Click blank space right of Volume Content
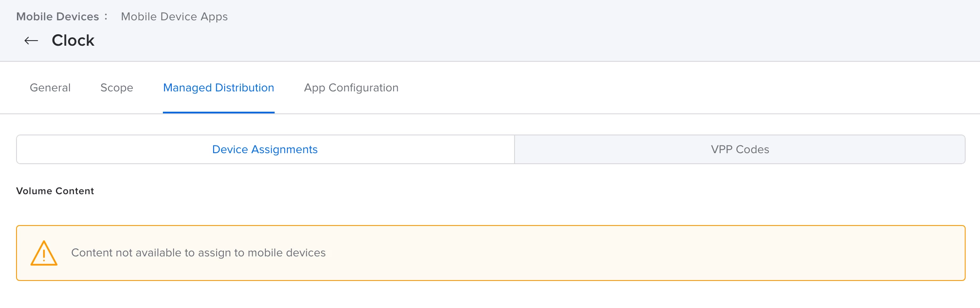Viewport: 980px width, 308px height. point(508,191)
